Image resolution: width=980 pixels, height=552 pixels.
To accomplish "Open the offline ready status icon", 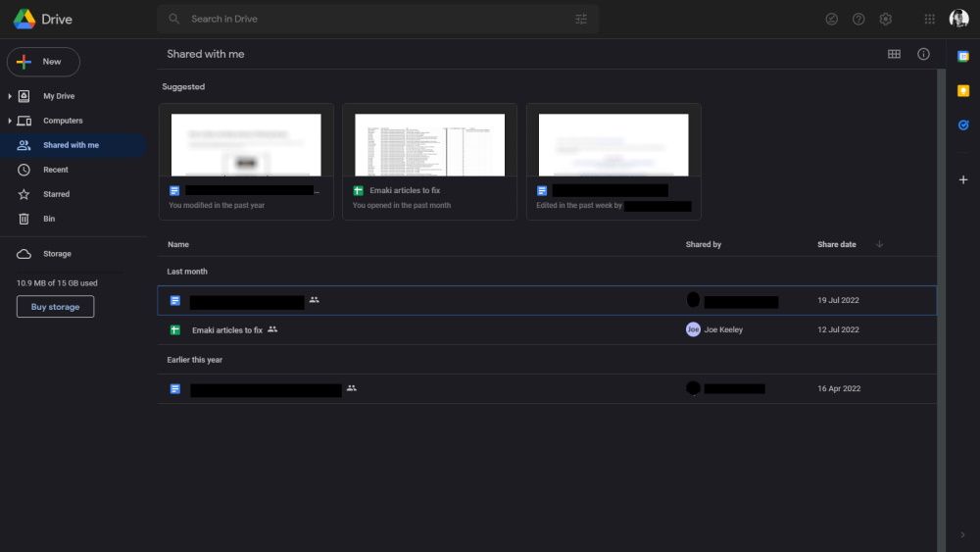I will coord(831,19).
